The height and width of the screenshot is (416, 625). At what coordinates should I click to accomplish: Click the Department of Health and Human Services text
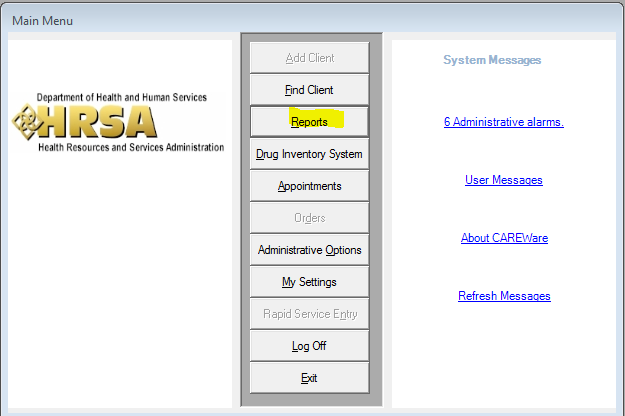coord(122,98)
